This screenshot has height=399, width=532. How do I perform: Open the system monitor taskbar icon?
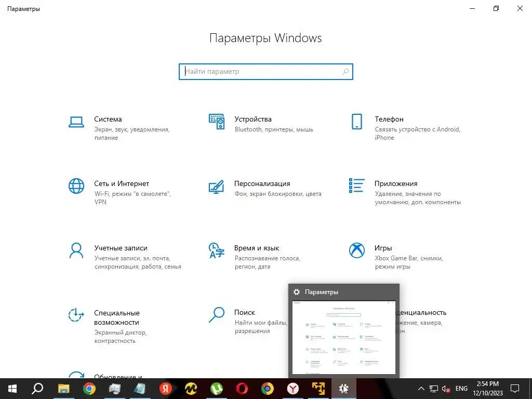pyautogui.click(x=115, y=389)
